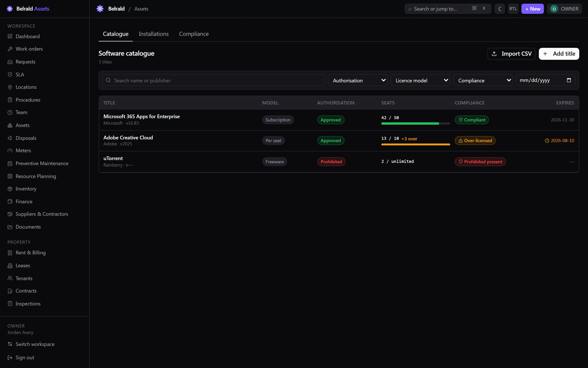The height and width of the screenshot is (368, 588).
Task: Toggle dark mode with the moon icon
Action: pyautogui.click(x=500, y=9)
